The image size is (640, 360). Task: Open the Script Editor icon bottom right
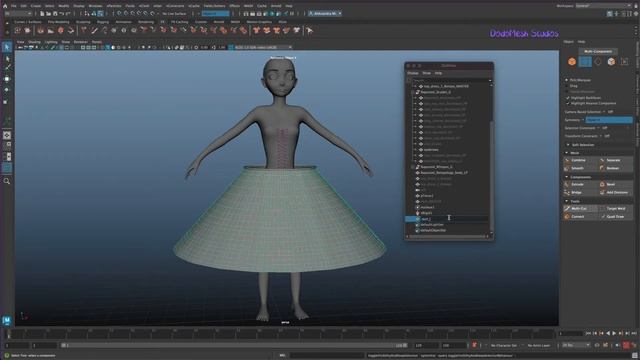(x=635, y=355)
